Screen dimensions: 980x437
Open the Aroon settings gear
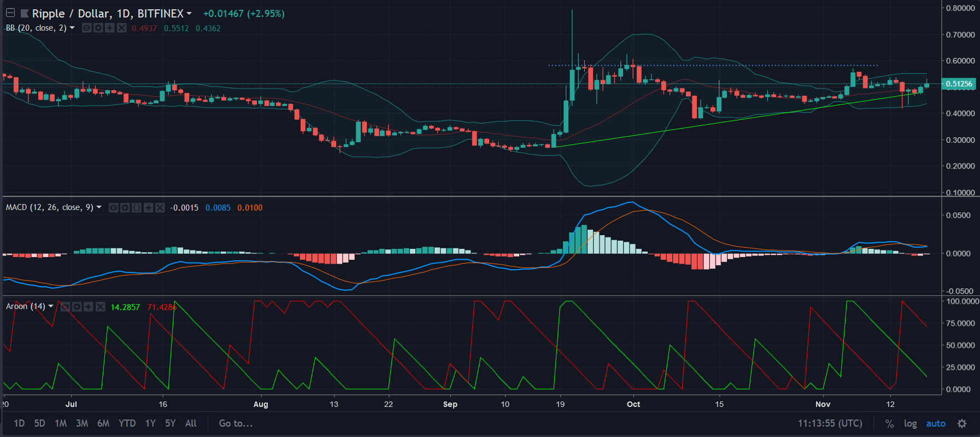point(77,307)
